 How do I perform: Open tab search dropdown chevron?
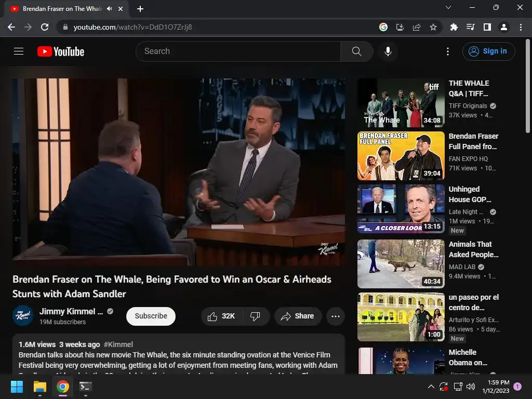[448, 7]
